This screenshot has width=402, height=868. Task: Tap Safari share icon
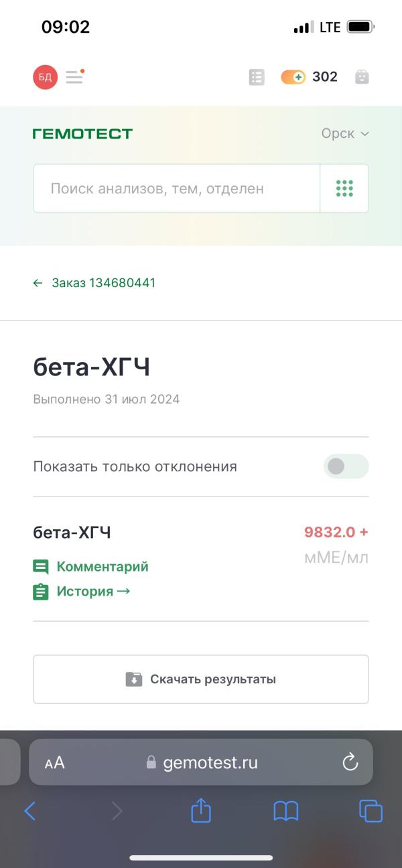[x=201, y=811]
